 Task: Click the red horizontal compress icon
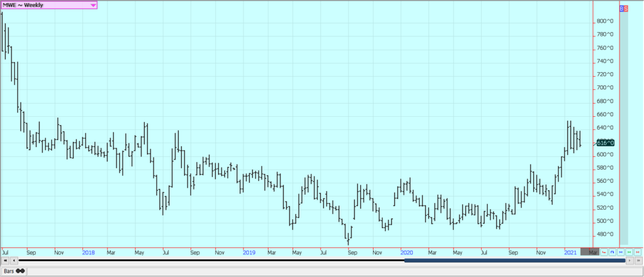point(638,252)
